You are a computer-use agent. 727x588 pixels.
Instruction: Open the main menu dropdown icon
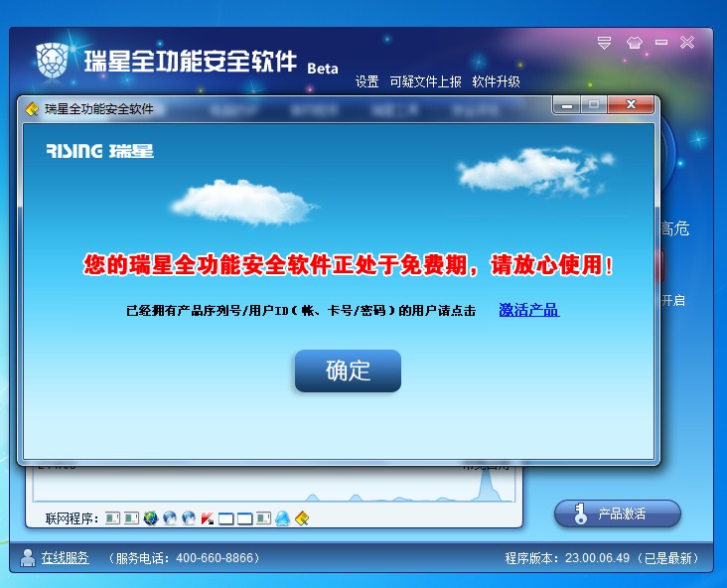pos(604,43)
